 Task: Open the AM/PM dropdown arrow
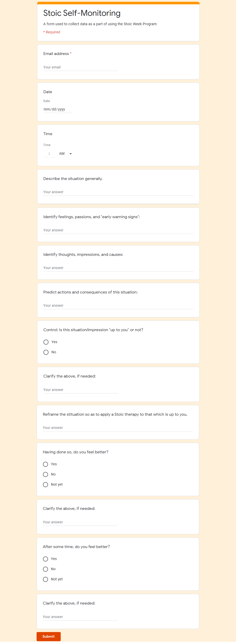(71, 154)
